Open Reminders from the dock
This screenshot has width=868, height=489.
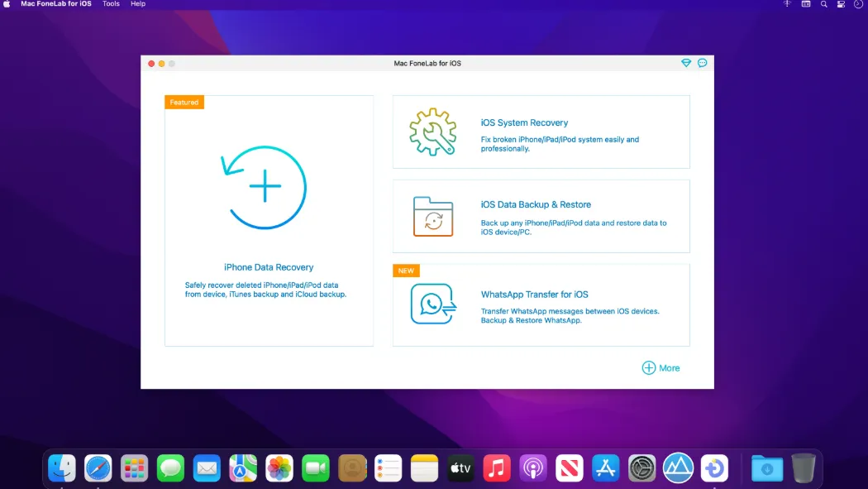click(388, 468)
